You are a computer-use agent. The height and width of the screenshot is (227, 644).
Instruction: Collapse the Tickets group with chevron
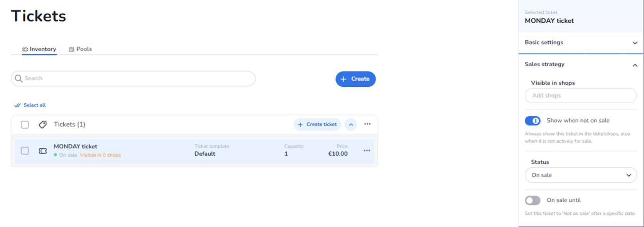point(351,124)
